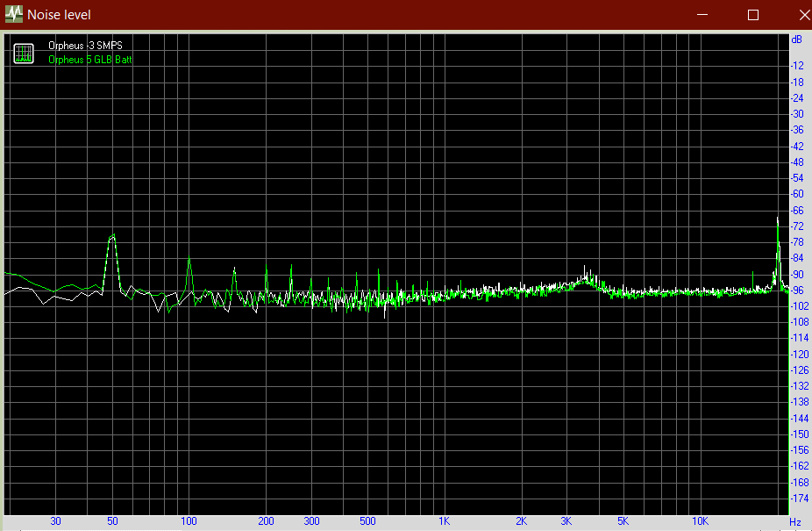Screen dimensions: 812x531
Task: Click the 500 Hz frequency axis label
Action: (x=367, y=521)
